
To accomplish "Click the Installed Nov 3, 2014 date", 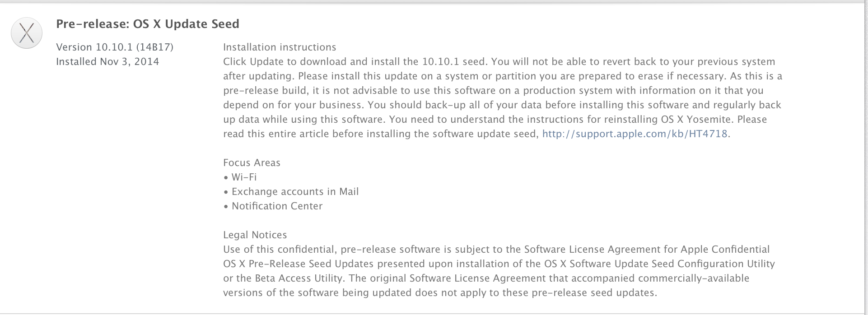I will click(107, 62).
